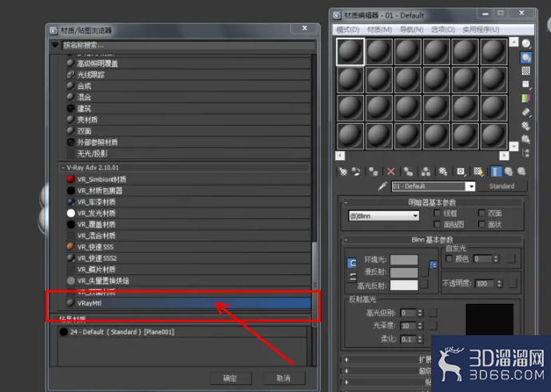This screenshot has height=392, width=551.
Task: Select 光线跟踪 material in the list
Action: point(188,74)
